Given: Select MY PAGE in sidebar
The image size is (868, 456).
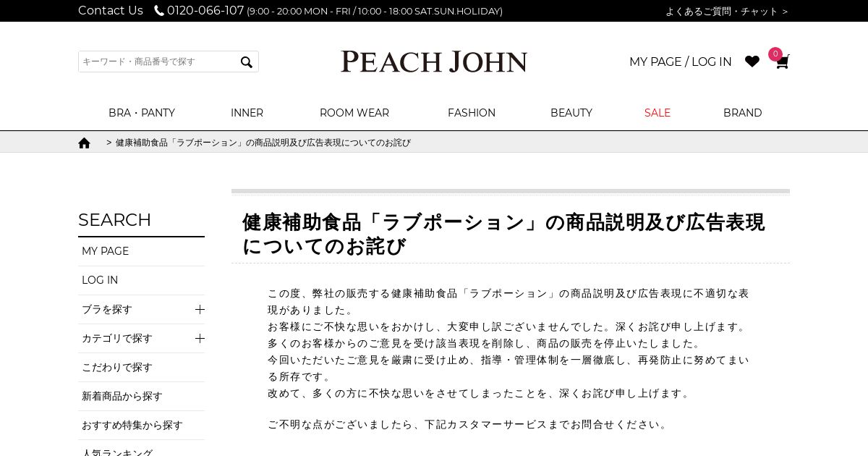Looking at the screenshot, I should point(141,251).
